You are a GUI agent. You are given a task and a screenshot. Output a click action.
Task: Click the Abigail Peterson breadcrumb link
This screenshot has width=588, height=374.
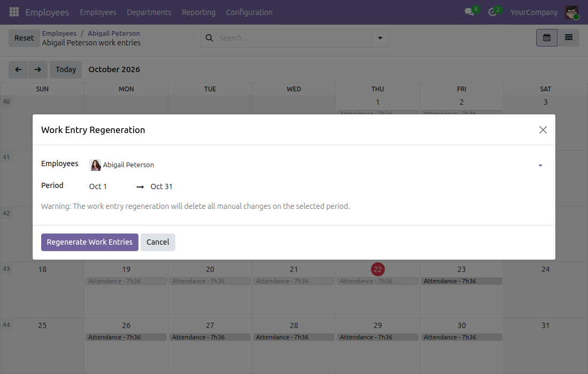tap(114, 33)
